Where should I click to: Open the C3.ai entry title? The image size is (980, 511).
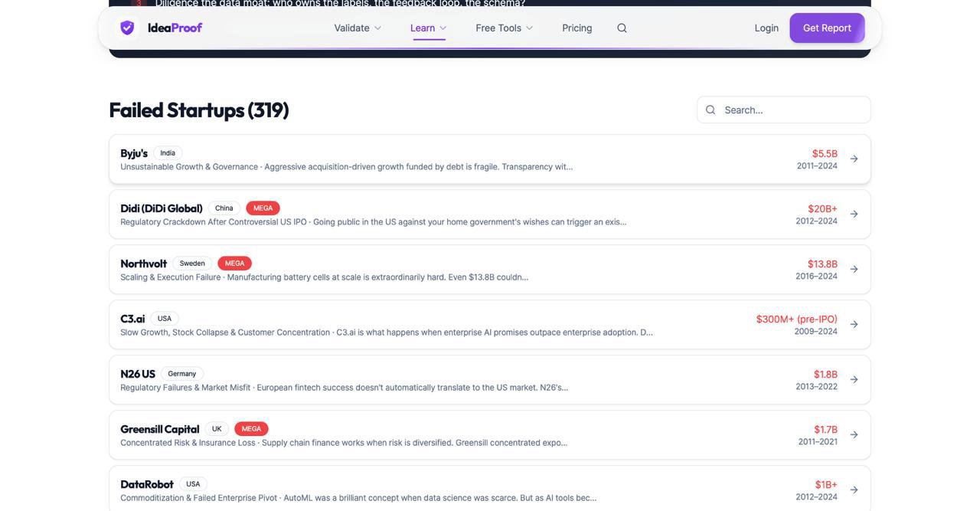click(132, 319)
